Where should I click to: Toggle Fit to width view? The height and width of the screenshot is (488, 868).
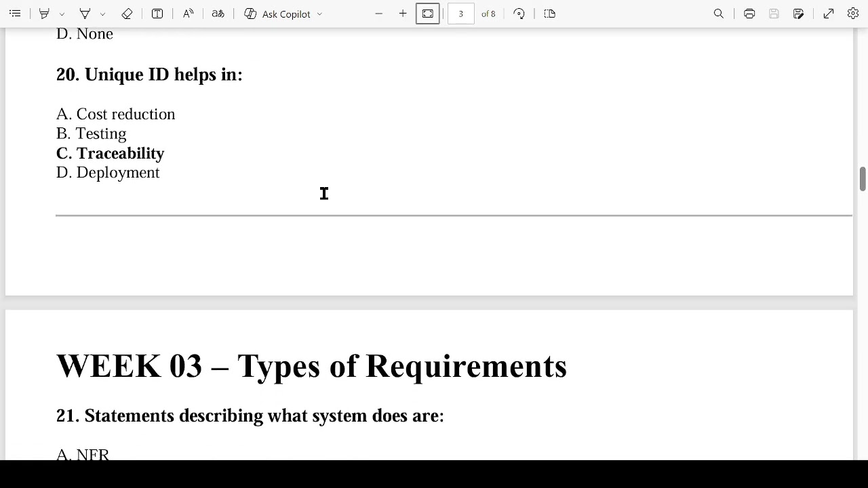(x=428, y=14)
